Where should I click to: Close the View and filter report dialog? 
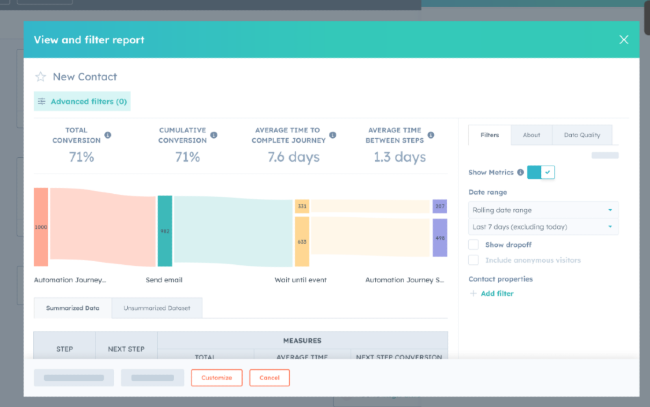pos(623,40)
